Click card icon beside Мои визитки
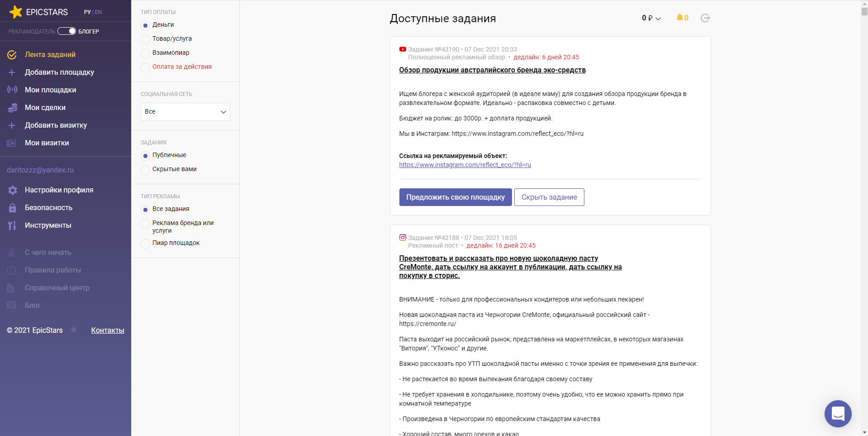Viewport: 868px width, 436px height. (12, 143)
